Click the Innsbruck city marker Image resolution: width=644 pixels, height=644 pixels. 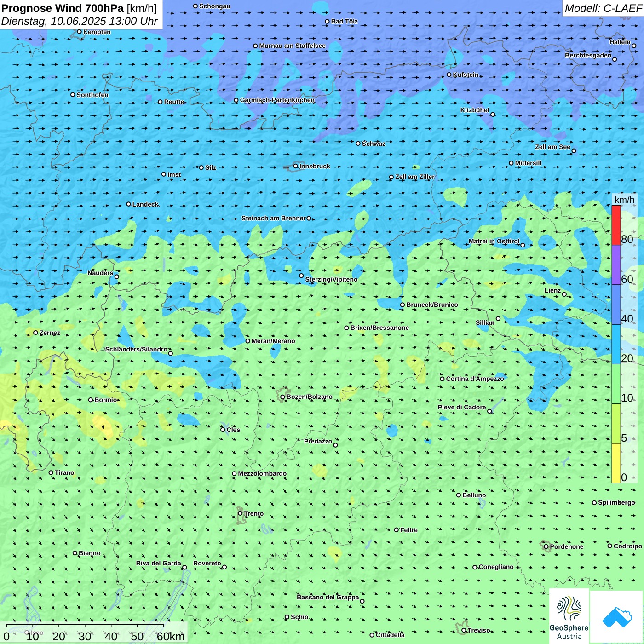(295, 166)
